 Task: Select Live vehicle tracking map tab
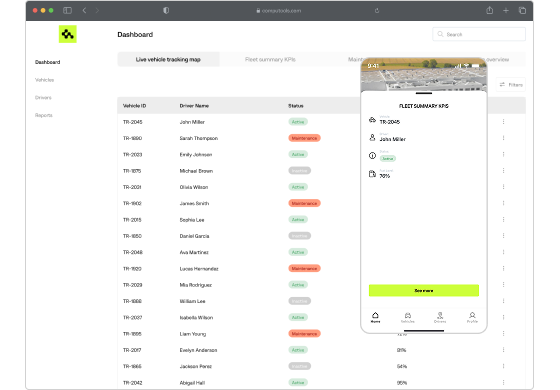pyautogui.click(x=168, y=59)
